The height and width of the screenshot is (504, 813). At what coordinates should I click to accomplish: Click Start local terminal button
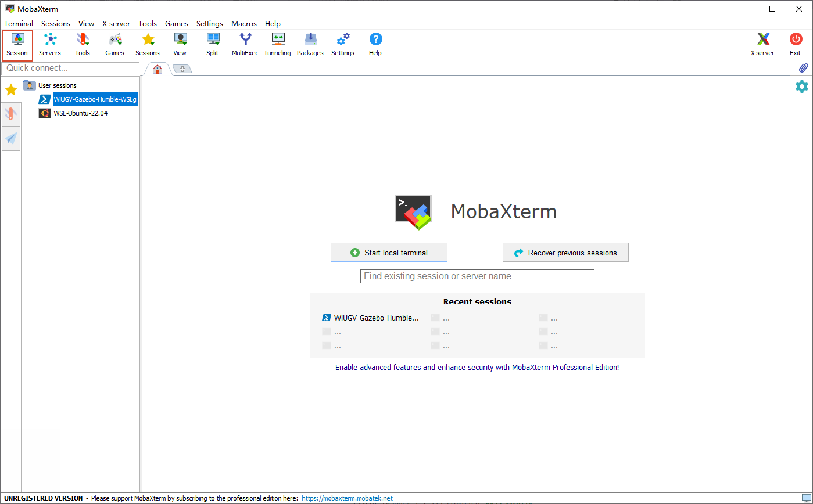[x=389, y=253]
